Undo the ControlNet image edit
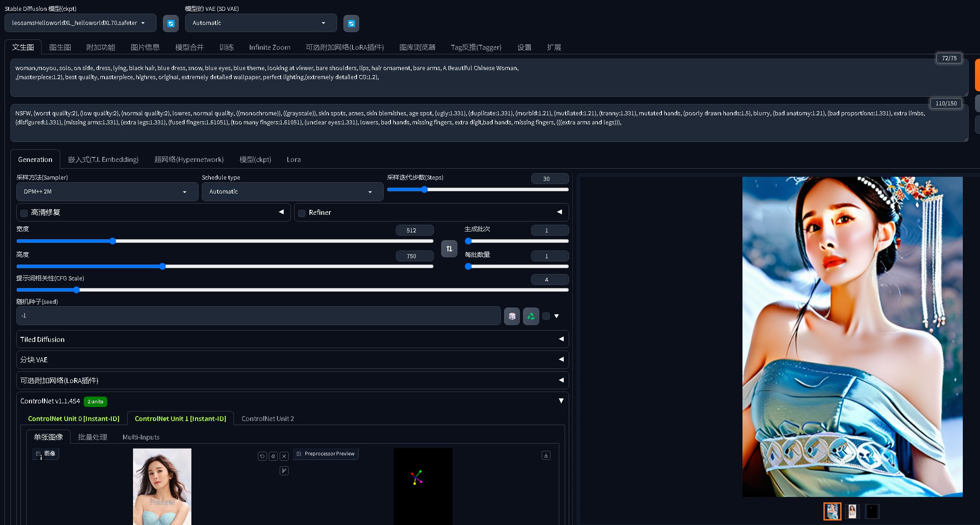Screen dimensions: 980x525 click(262, 456)
